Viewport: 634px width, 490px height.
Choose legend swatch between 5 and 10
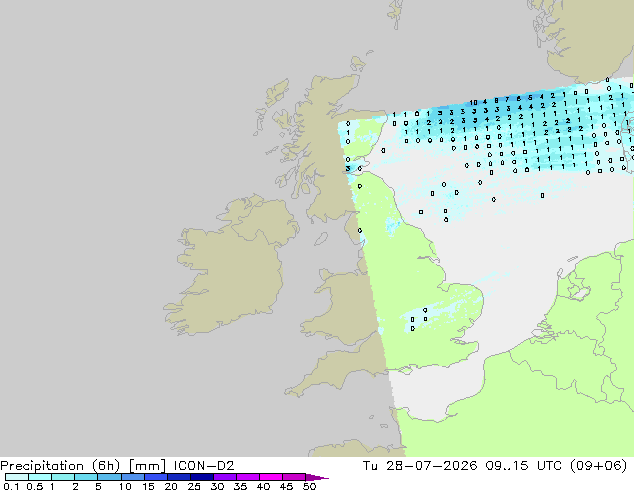tap(109, 477)
